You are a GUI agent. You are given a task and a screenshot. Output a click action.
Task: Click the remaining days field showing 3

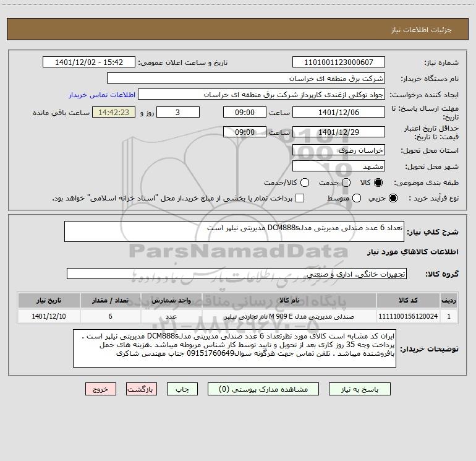point(178,112)
